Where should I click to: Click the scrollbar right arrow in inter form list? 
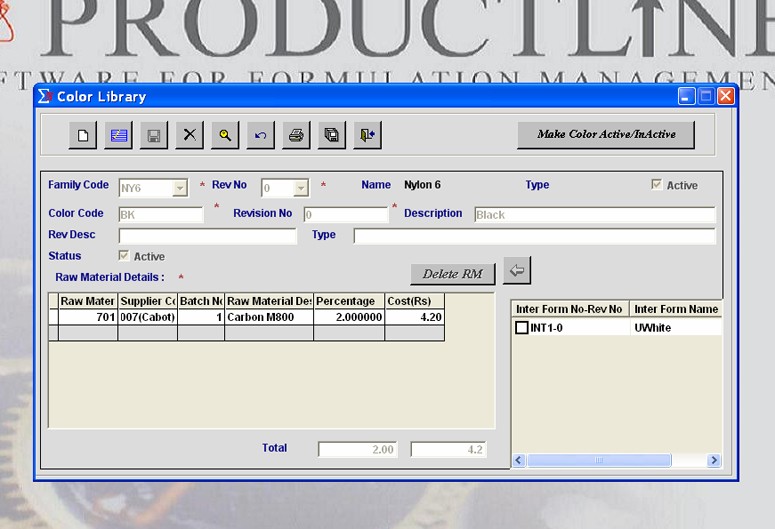713,460
